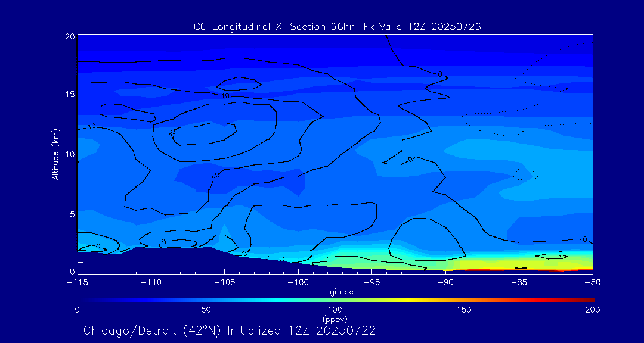Viewport: 644px width, 343px height.
Task: Click the 15 km altitude tick label
Action: click(x=69, y=95)
